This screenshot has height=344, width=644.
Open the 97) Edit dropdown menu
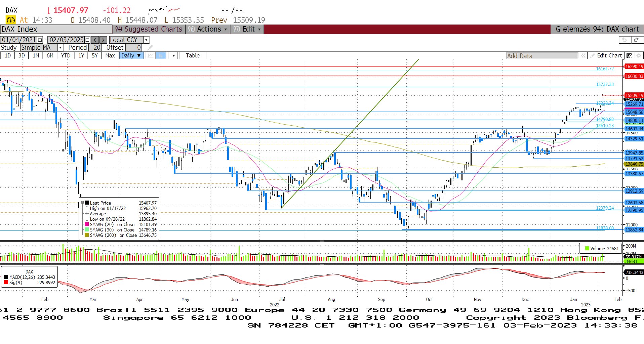pyautogui.click(x=247, y=29)
